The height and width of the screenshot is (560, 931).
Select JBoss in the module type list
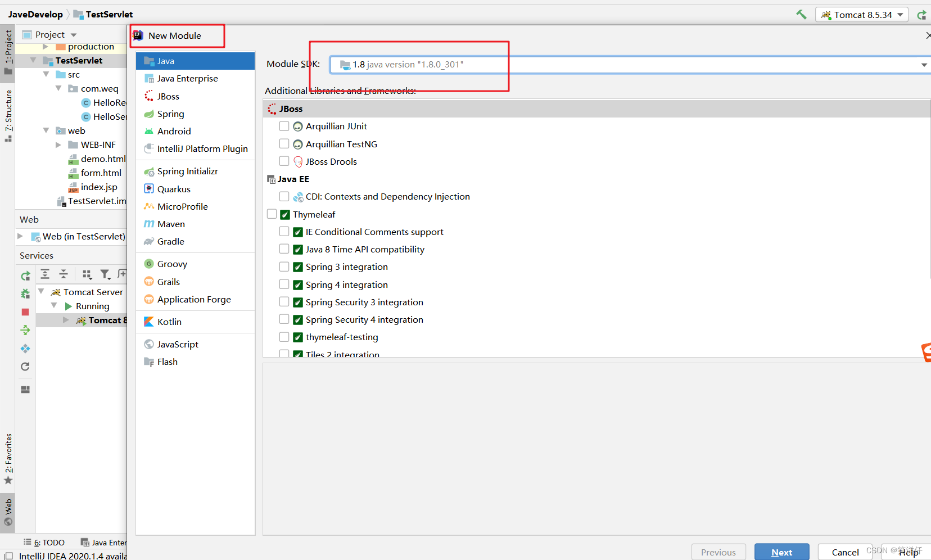(195, 97)
